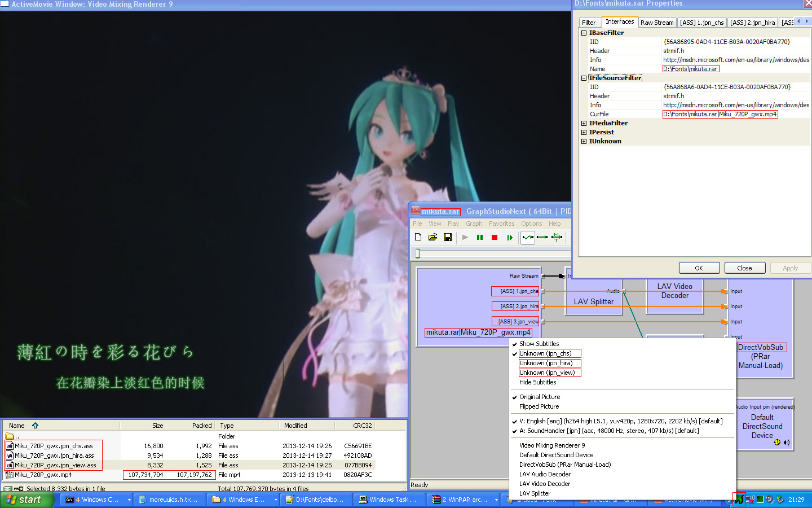Click the Modified column header in WinRAR
This screenshot has height=508, width=812.
coord(307,426)
